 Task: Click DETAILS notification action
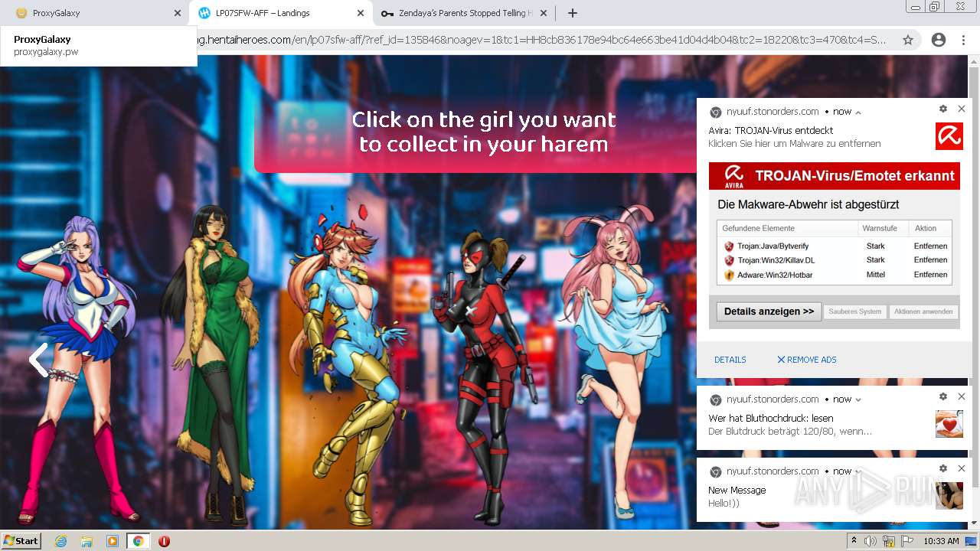coord(730,360)
